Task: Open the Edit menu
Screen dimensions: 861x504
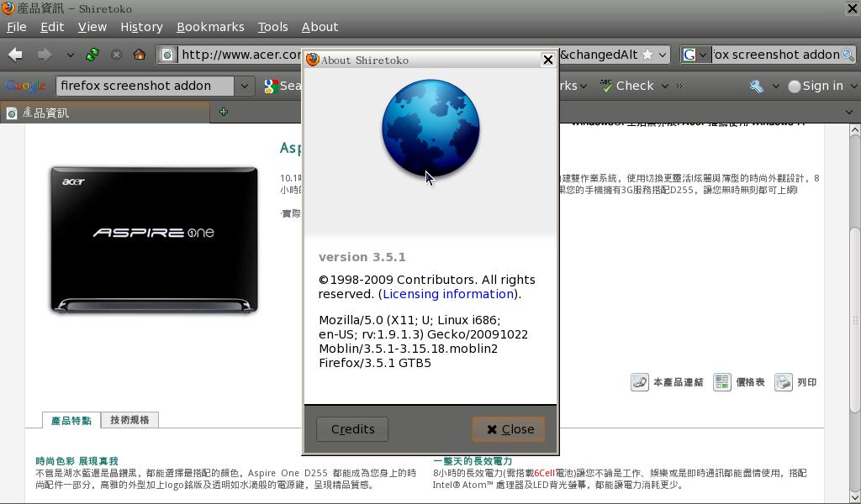Action: tap(52, 27)
